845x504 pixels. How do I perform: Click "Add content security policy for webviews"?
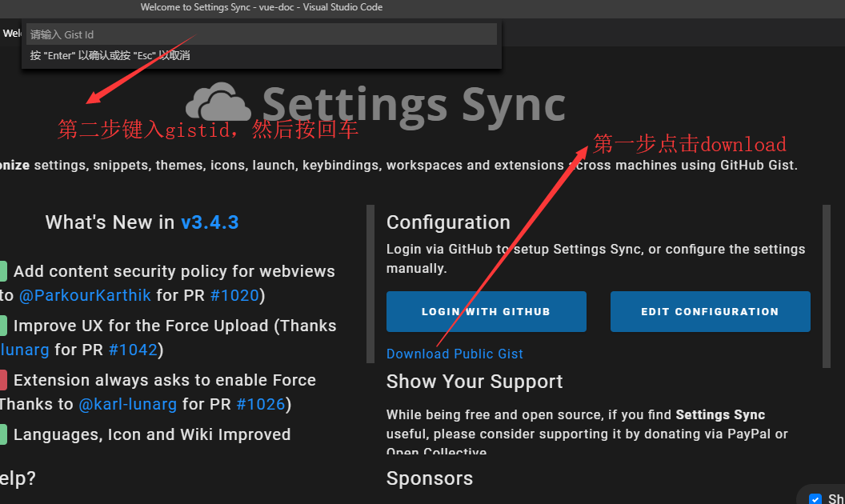coord(174,271)
